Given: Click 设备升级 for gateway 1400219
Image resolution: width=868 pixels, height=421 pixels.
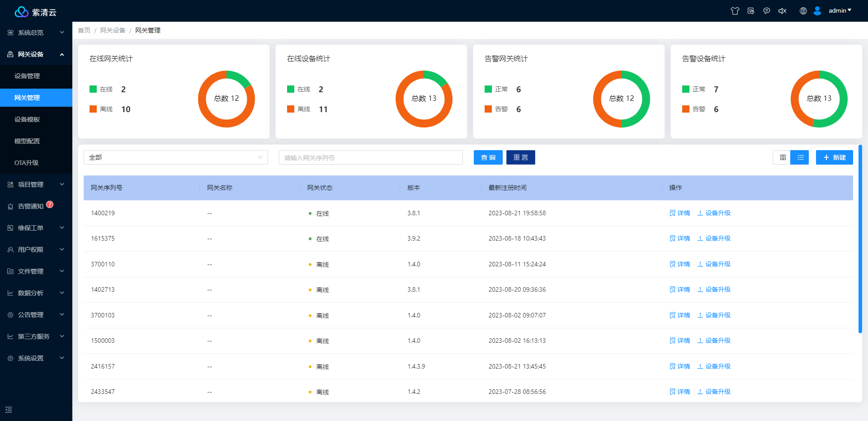Looking at the screenshot, I should [714, 213].
